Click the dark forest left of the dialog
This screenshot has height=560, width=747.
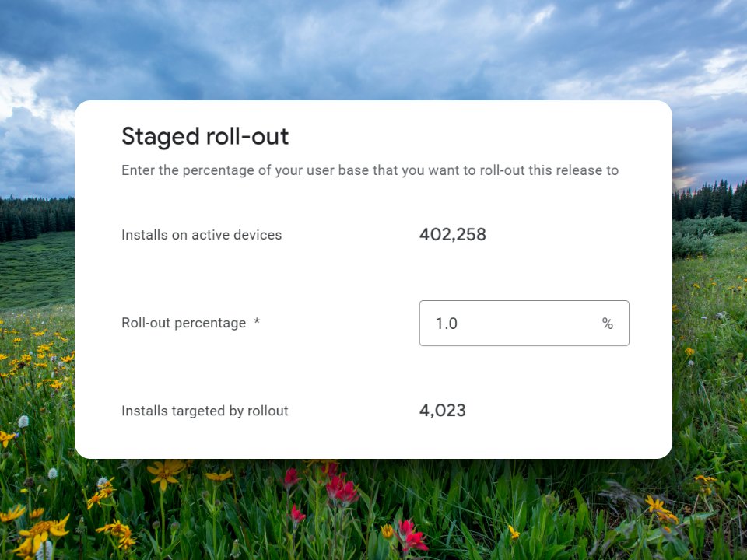tap(37, 219)
